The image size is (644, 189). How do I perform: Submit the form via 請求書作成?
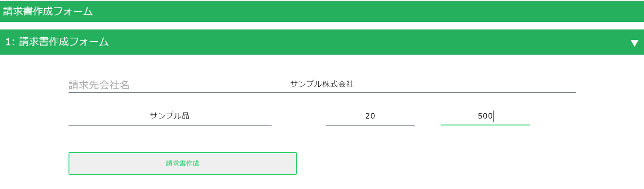(x=183, y=163)
